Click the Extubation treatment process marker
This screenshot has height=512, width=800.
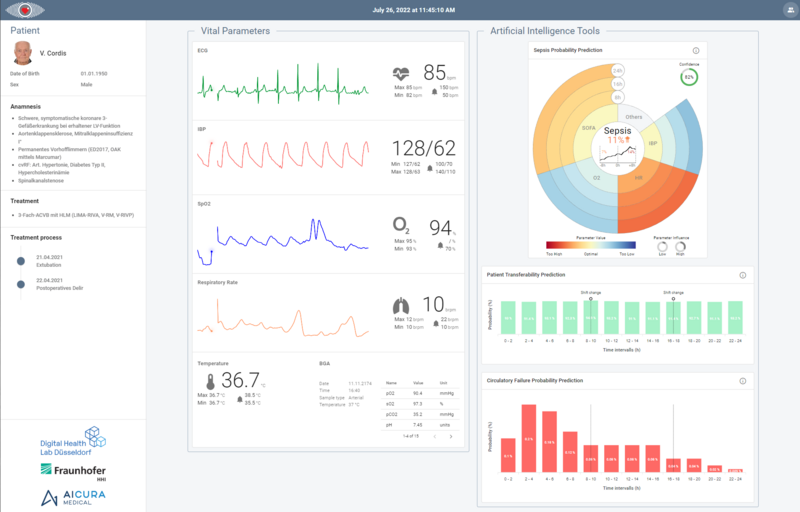point(20,262)
